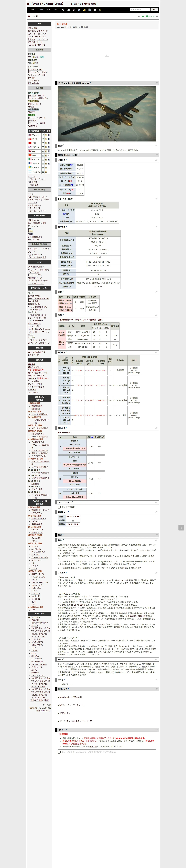The width and height of the screenshot is (186, 868).
Task: Click the share icon above the Me 264 page title
Action: pyautogui.click(x=139, y=16)
